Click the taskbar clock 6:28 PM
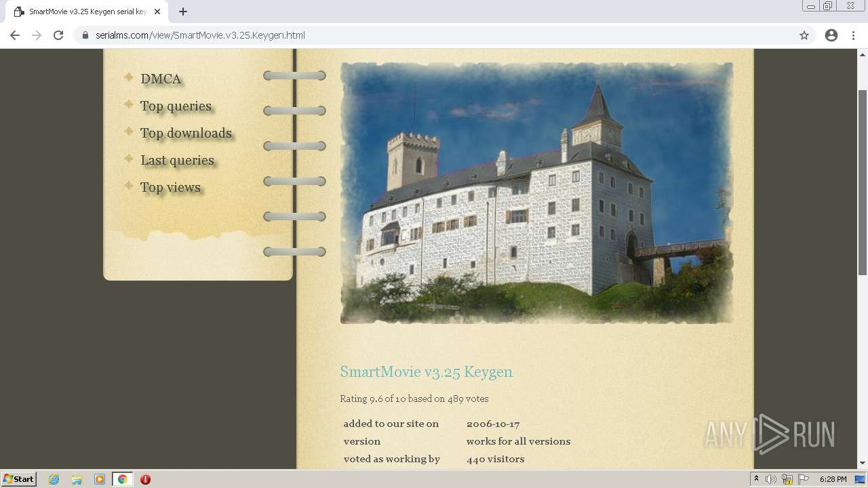This screenshot has height=488, width=868. click(x=833, y=479)
